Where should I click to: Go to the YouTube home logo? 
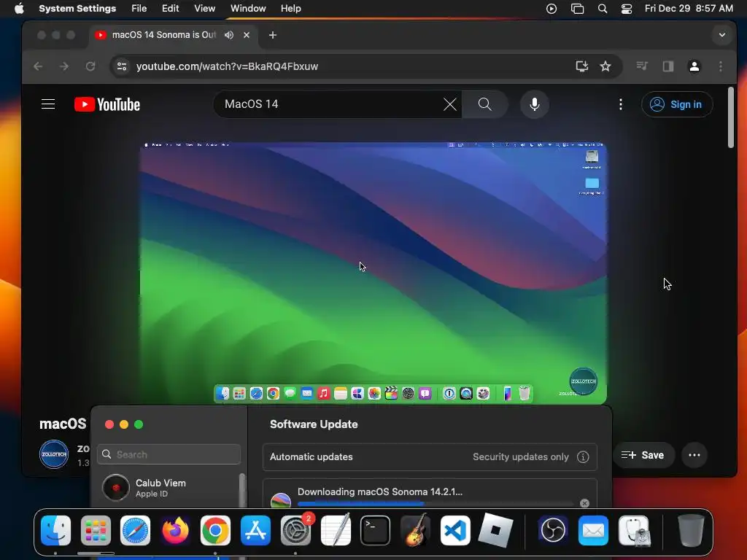(x=107, y=104)
